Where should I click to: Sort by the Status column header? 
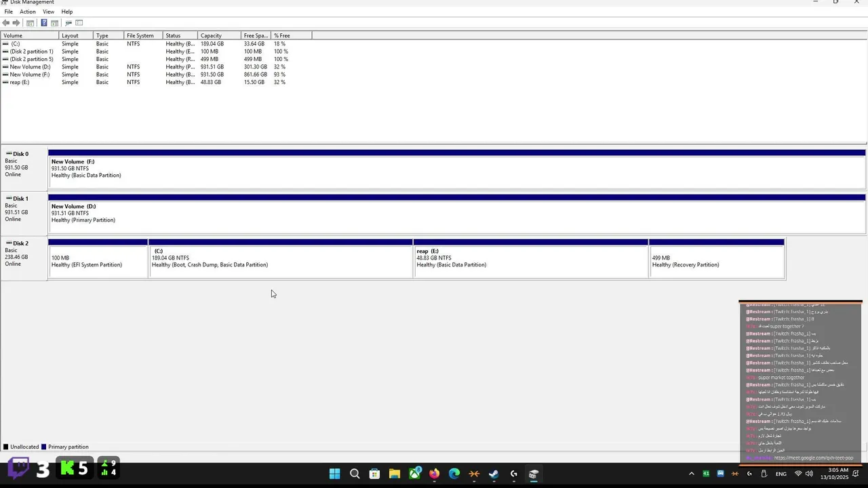(x=180, y=35)
